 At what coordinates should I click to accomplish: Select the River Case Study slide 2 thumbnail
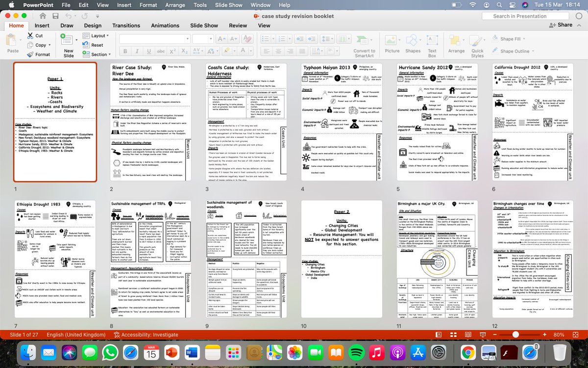click(x=150, y=123)
